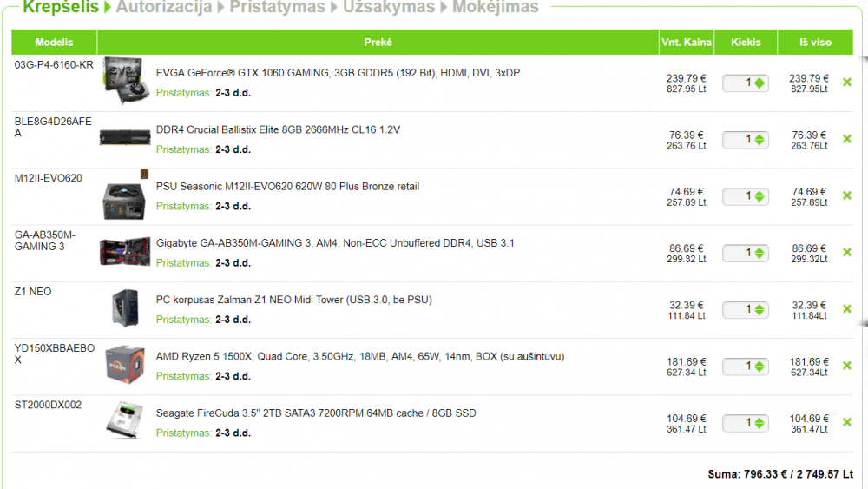Adjust quantity stepper for Seagate FireCuda
The width and height of the screenshot is (868, 489).
click(x=759, y=423)
